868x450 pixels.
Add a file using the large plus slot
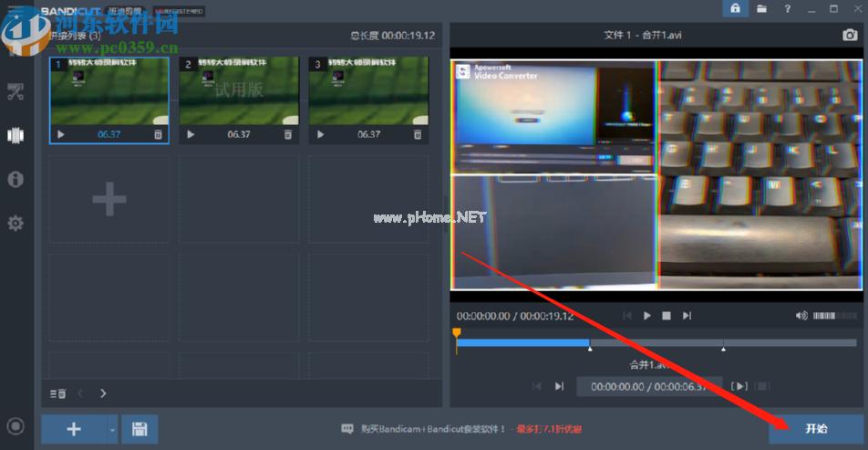(x=109, y=199)
